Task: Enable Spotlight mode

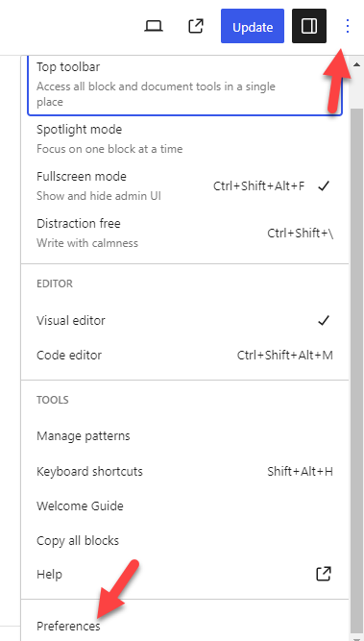Action: (x=184, y=139)
